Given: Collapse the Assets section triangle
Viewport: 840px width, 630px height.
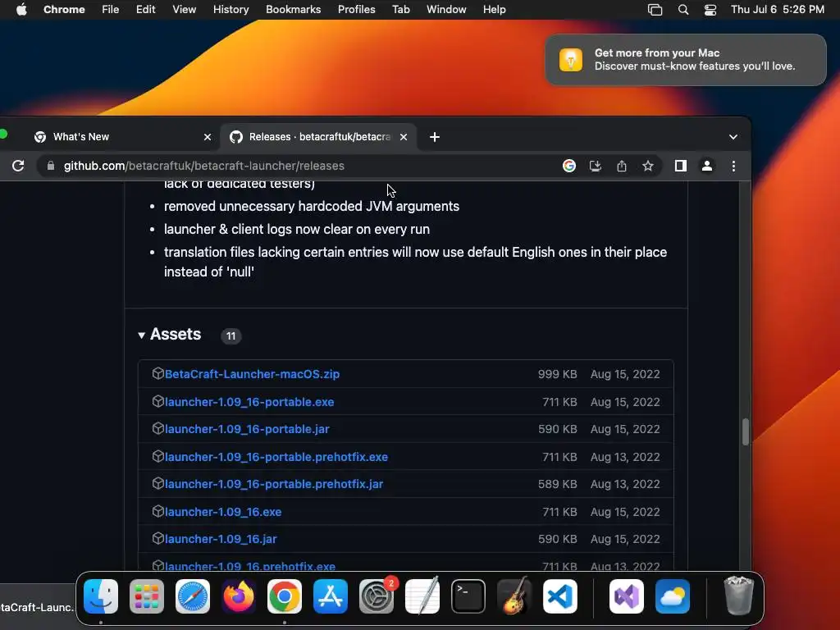Looking at the screenshot, I should pyautogui.click(x=141, y=336).
